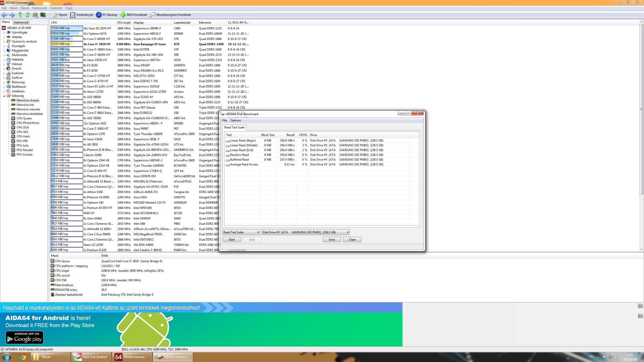Click the Save button in Disk Benchmark
Viewport: 644px width, 362px height.
331,240
